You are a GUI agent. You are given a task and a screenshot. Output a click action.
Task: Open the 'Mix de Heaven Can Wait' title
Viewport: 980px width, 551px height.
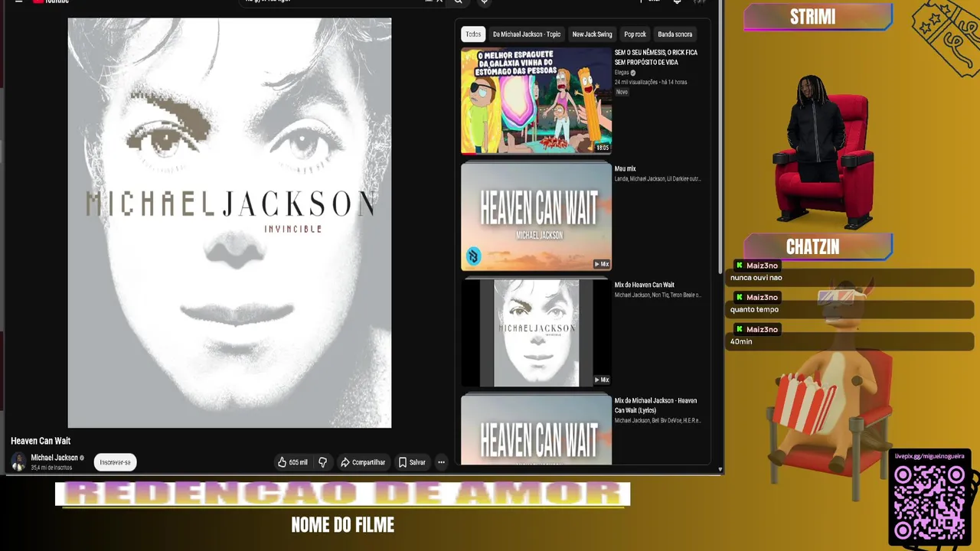pos(644,285)
